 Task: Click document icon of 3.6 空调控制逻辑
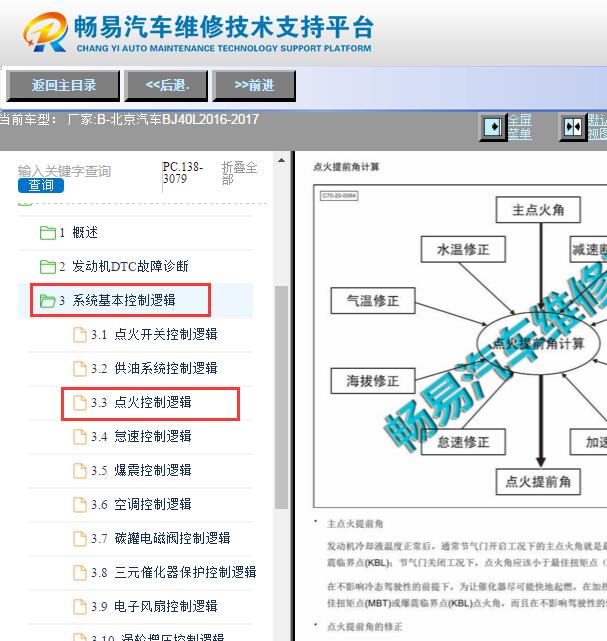[80, 504]
